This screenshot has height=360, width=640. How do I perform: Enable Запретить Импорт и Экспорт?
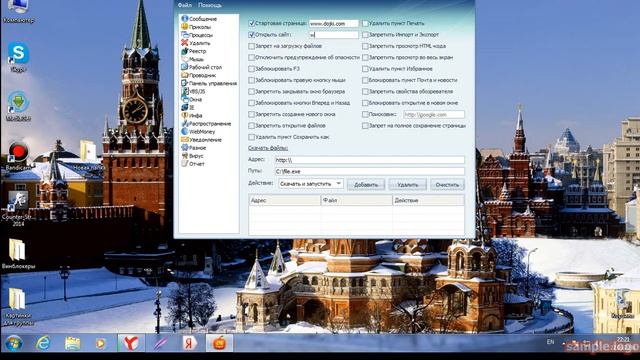pos(365,35)
